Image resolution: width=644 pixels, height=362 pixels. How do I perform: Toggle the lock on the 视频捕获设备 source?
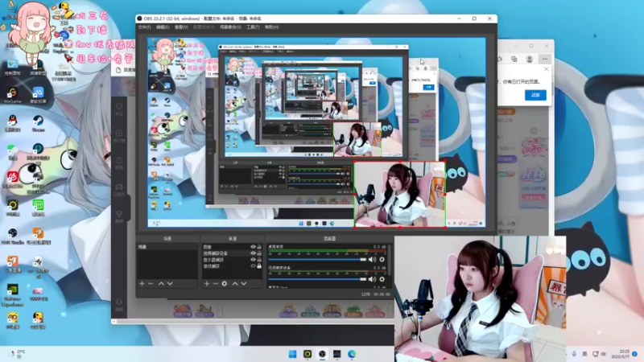coord(259,253)
